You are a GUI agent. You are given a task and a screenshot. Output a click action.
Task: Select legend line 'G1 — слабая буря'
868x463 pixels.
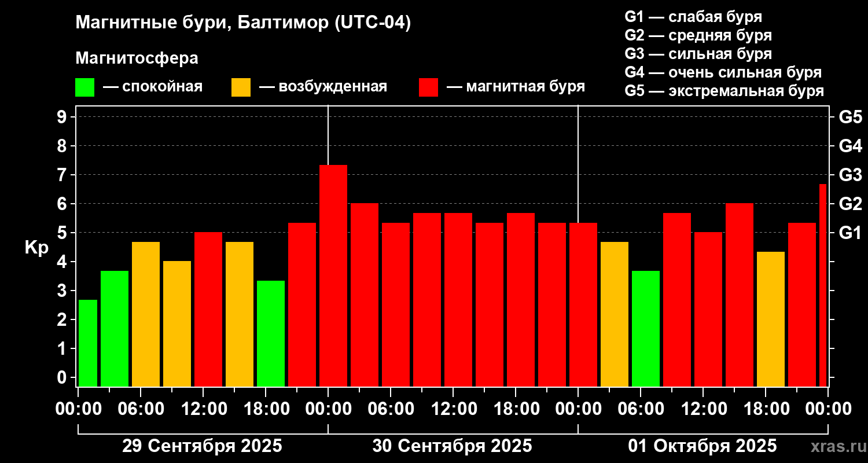[693, 17]
